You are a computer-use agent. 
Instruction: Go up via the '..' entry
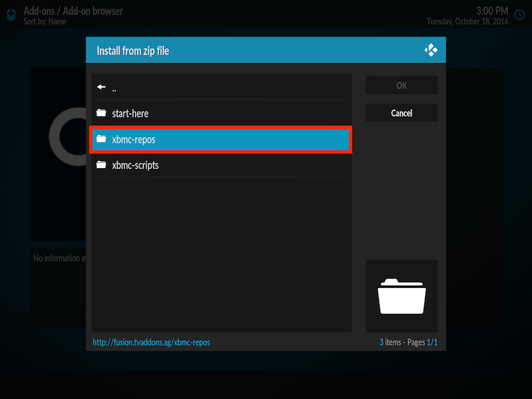[221, 87]
